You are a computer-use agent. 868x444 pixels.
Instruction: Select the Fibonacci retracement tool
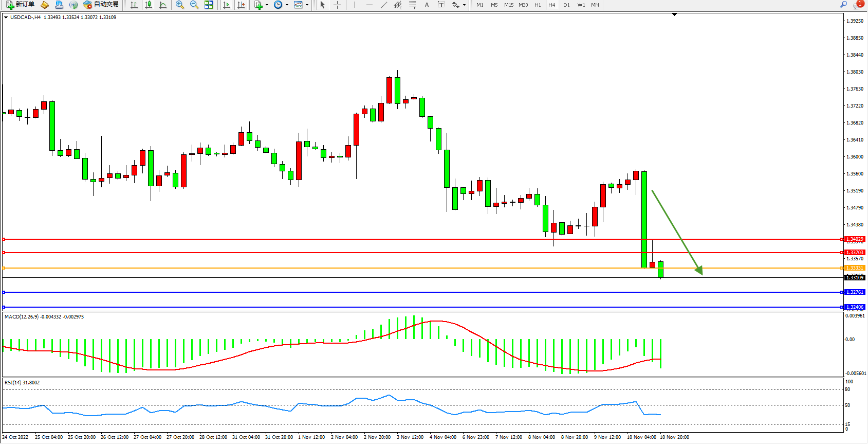point(412,5)
